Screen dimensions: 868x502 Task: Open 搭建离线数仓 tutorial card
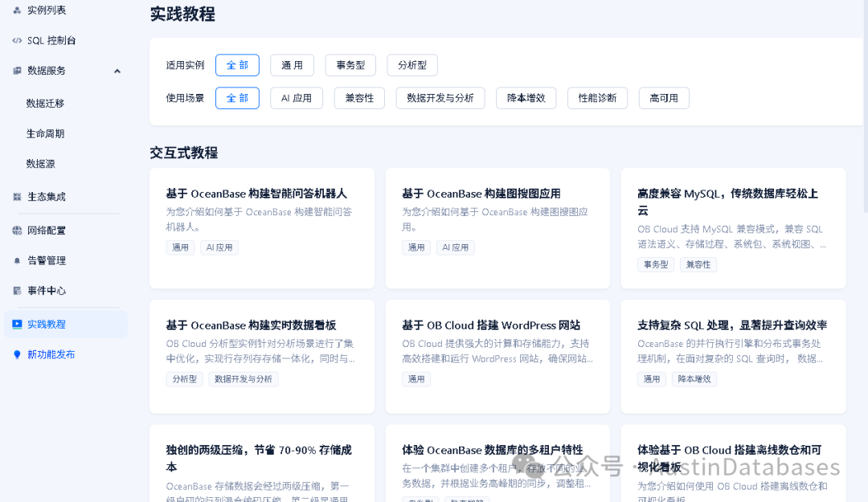tap(734, 463)
